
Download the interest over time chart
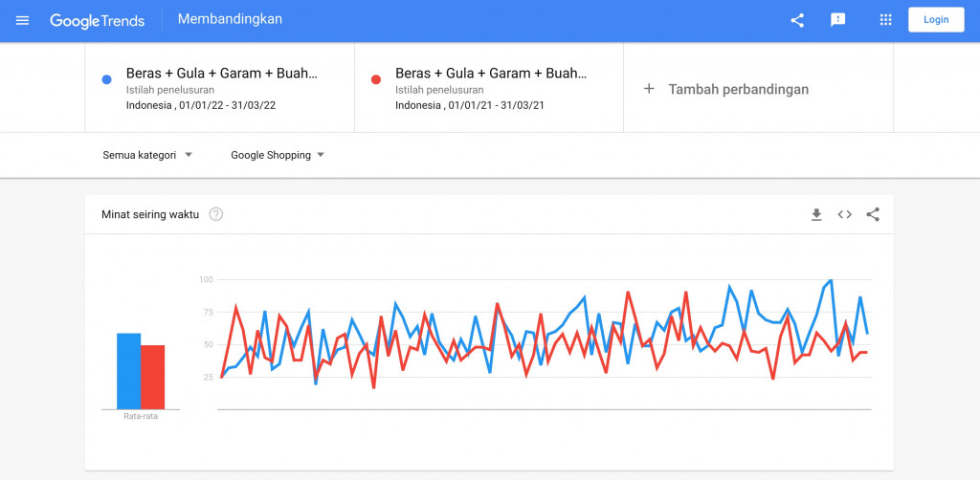coord(816,215)
